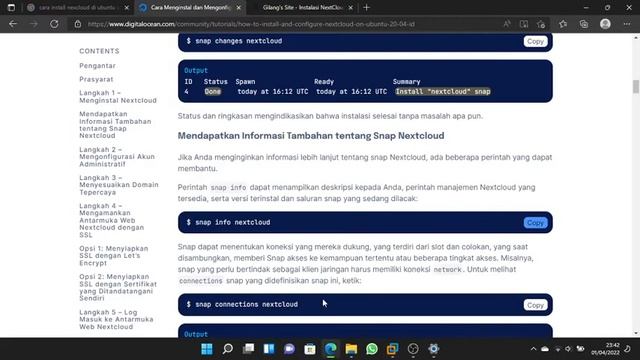Open the OneDrive cloud tray icon
The width and height of the screenshot is (640, 360).
pos(545,349)
